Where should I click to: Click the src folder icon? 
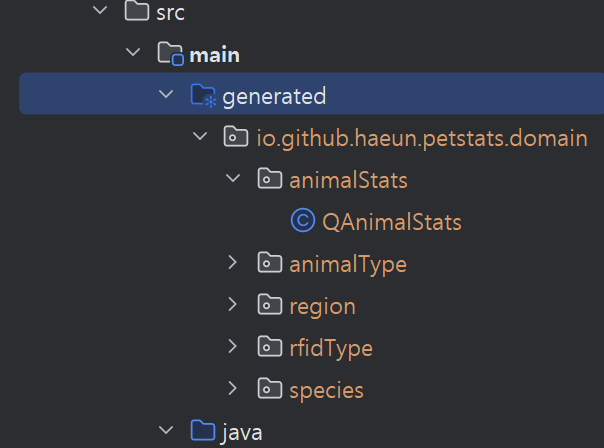click(137, 11)
